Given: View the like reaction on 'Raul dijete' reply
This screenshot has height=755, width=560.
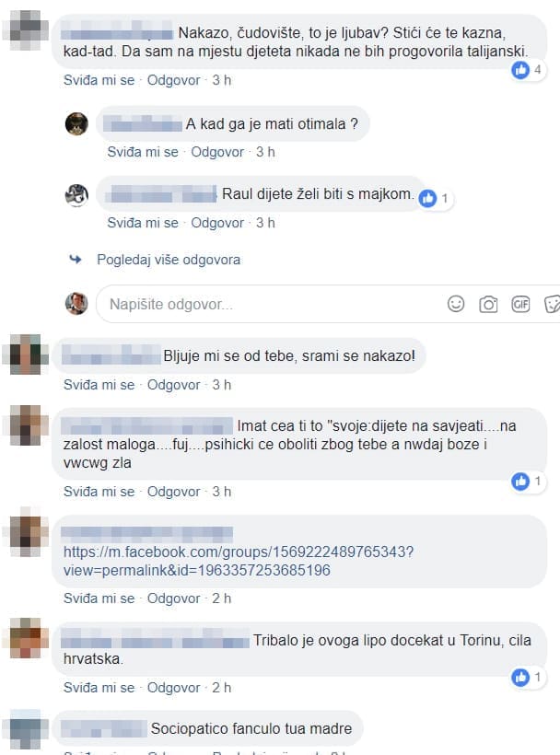Looking at the screenshot, I should tap(435, 198).
